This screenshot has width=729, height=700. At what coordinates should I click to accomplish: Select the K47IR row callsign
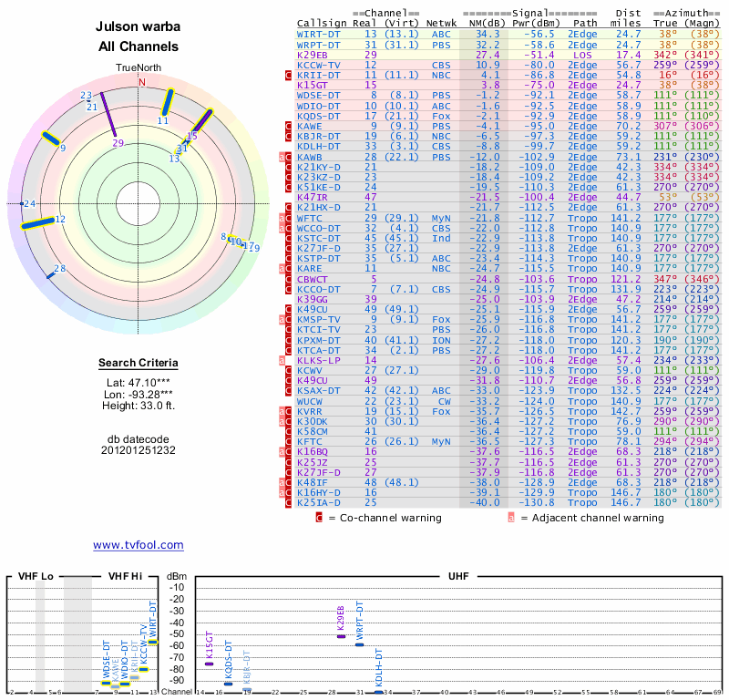click(313, 197)
